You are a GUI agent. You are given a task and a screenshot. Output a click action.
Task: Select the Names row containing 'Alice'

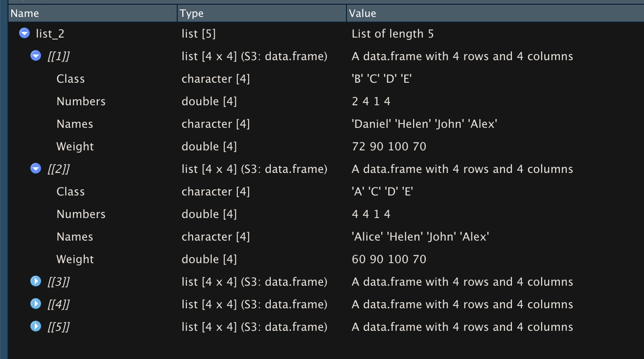[75, 237]
